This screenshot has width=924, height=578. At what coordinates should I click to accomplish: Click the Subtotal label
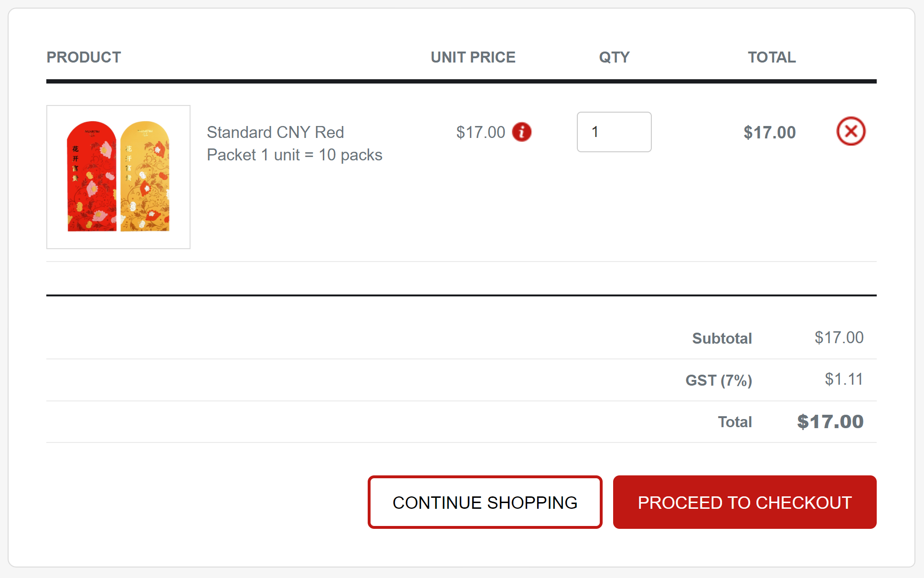(722, 338)
